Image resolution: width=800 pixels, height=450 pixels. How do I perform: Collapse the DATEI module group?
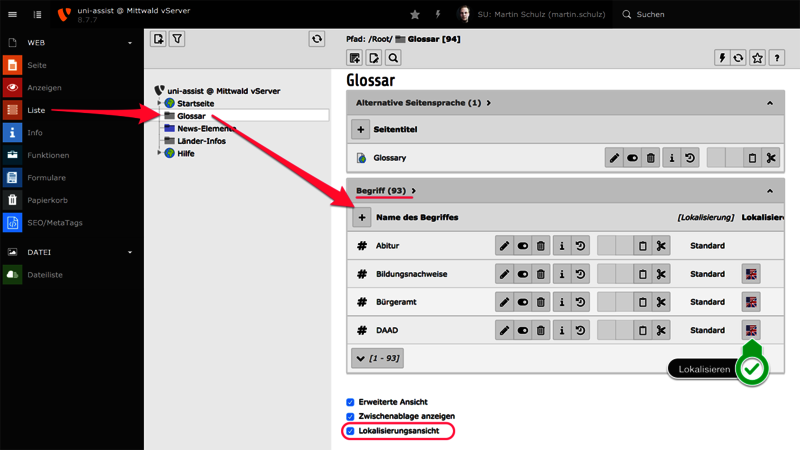tap(130, 252)
